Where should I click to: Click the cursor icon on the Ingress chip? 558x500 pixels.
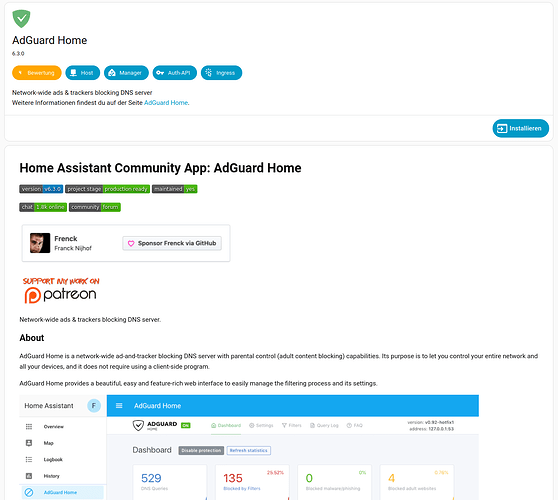pos(209,73)
